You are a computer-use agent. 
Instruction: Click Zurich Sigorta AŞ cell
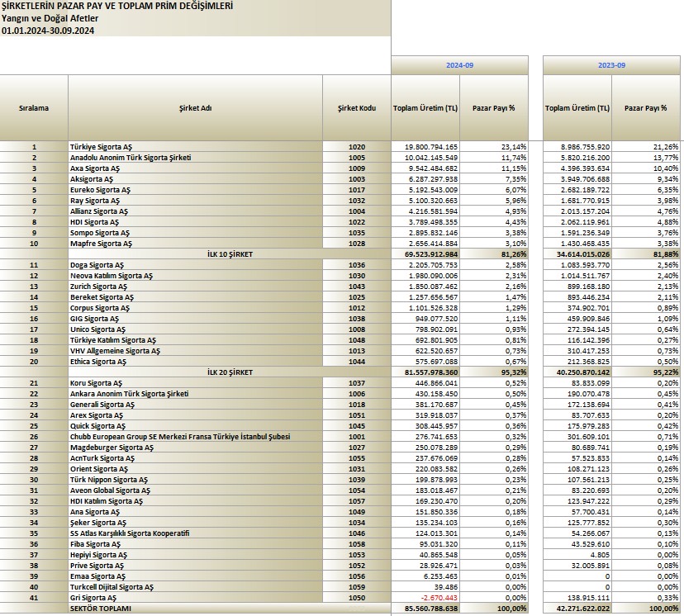point(195,287)
